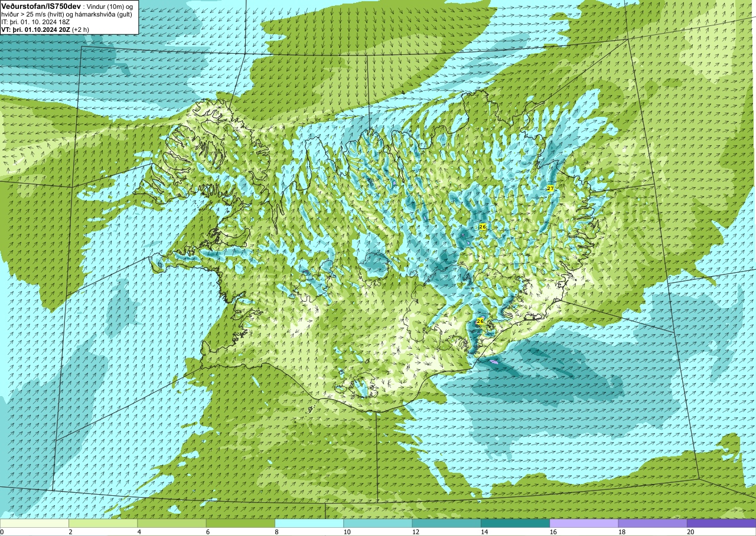Click the legend tick label '8'
Viewport: 756px width, 536px height.
[276, 532]
